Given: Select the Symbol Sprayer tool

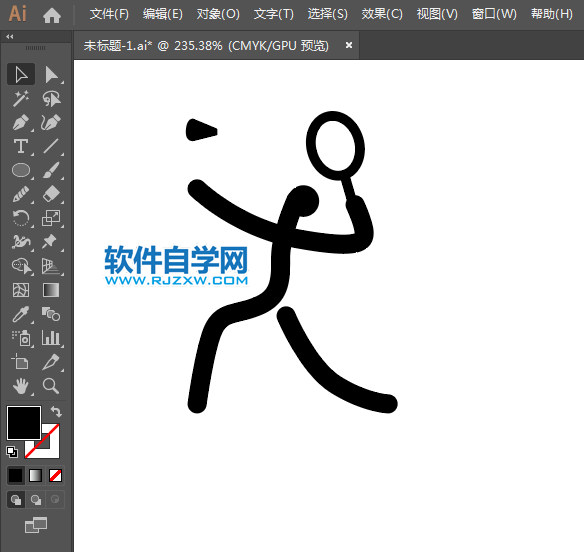Looking at the screenshot, I should coord(21,338).
